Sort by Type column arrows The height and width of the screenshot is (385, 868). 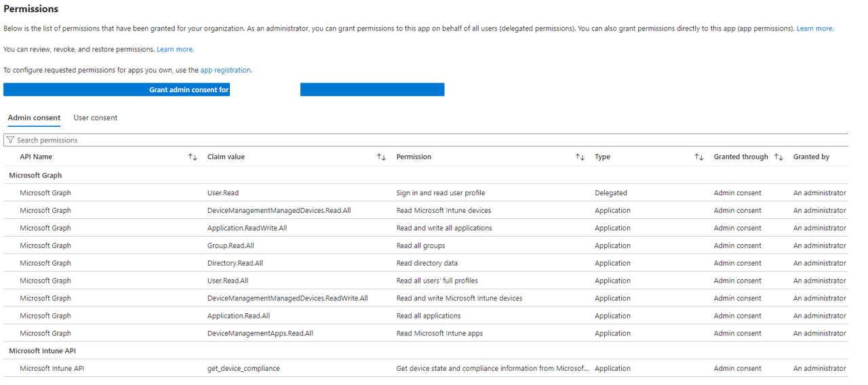click(x=699, y=157)
